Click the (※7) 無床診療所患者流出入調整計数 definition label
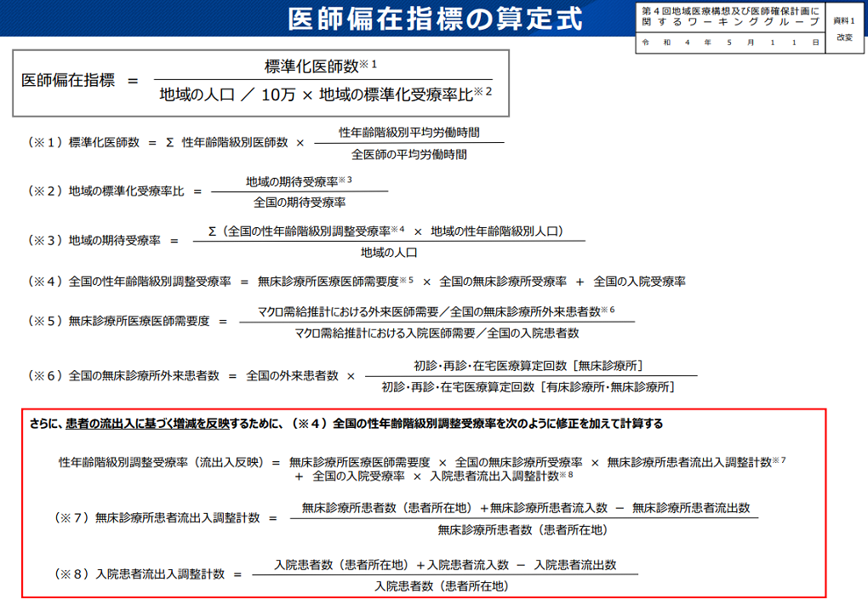The width and height of the screenshot is (868, 605). [157, 517]
